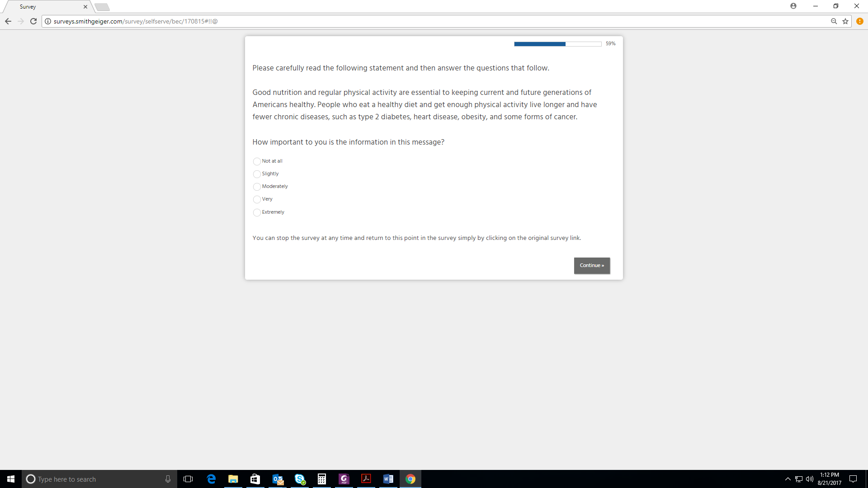Screen dimensions: 868x488
Task: Choose "Moderately" as the answer
Action: 257,187
